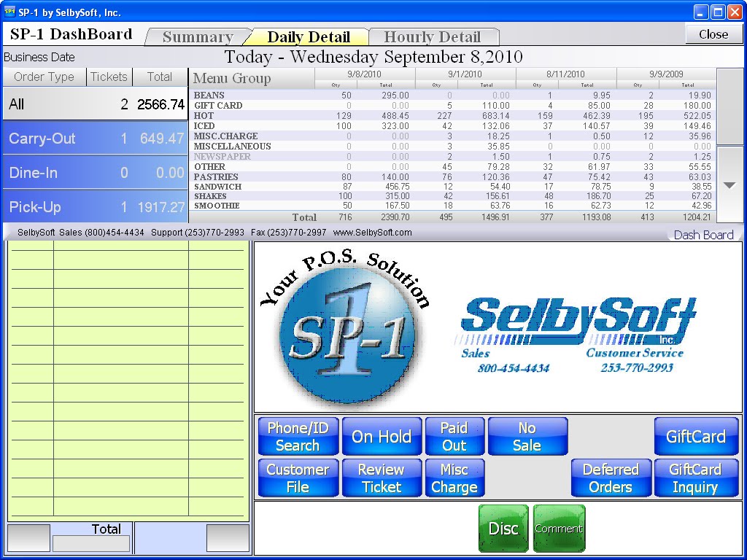Screen dimensions: 747x560
Task: Click the www.SelbySoft.com web address
Action: (x=372, y=233)
